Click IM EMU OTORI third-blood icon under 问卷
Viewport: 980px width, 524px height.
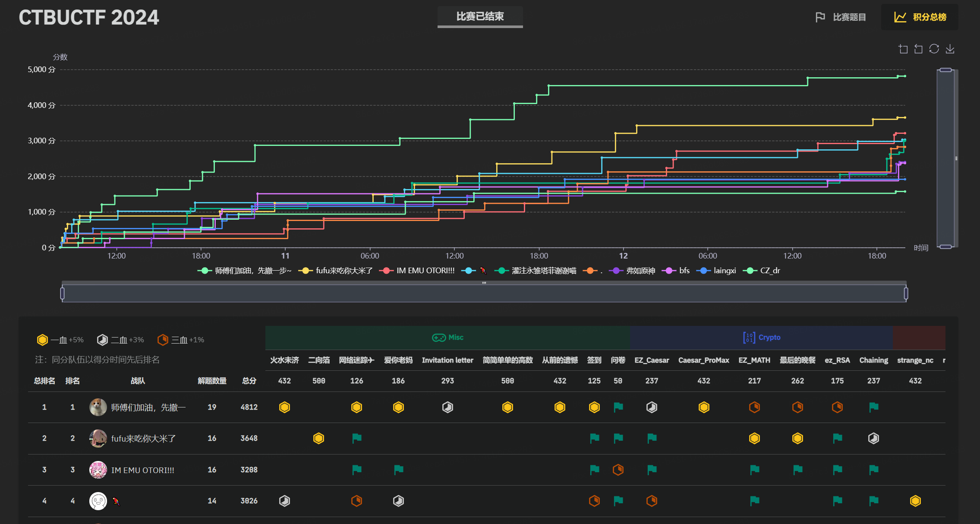pos(618,470)
